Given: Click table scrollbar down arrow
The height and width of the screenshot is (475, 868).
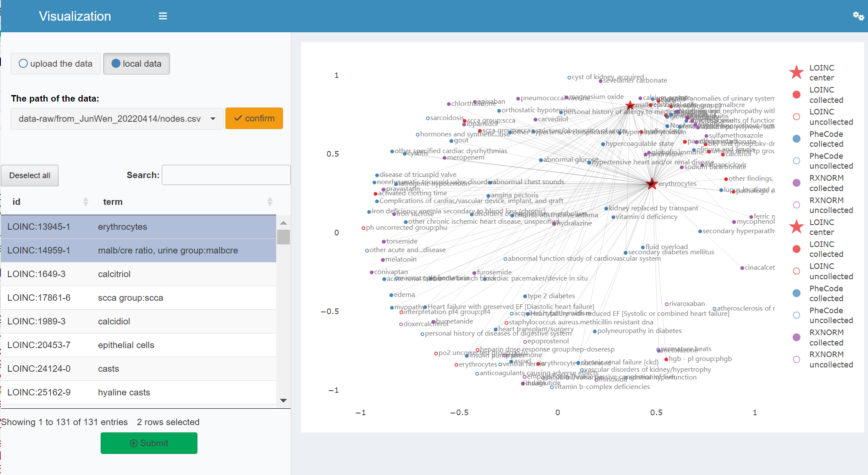Looking at the screenshot, I should point(283,400).
